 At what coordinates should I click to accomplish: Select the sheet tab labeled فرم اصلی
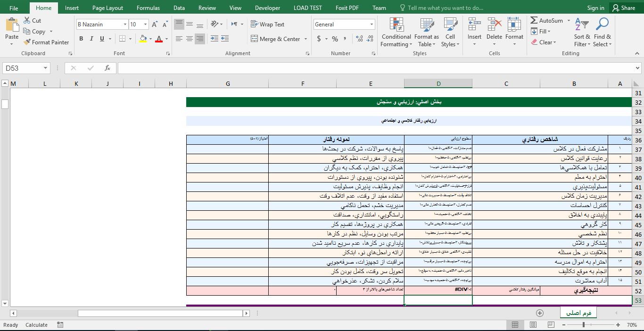click(578, 312)
